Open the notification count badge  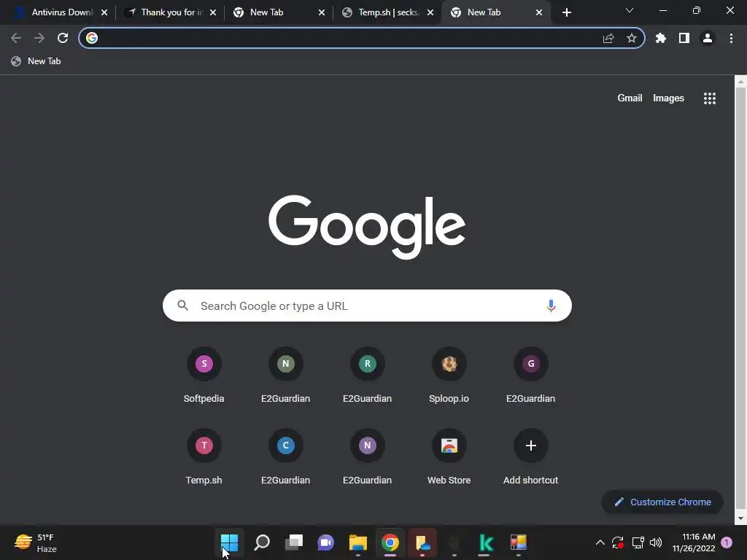pyautogui.click(x=727, y=542)
